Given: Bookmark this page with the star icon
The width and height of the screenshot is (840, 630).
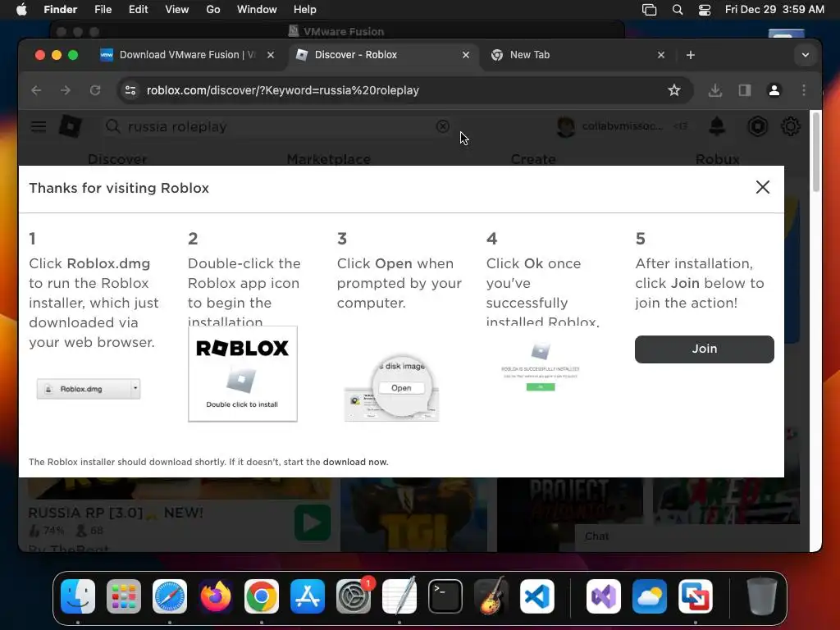Looking at the screenshot, I should [674, 90].
